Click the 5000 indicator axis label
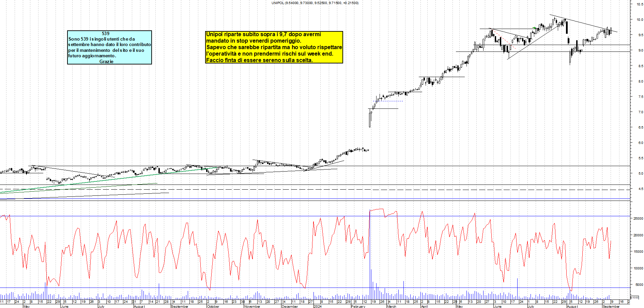Screen dimensions: 644x308 pyautogui.click(x=639, y=284)
